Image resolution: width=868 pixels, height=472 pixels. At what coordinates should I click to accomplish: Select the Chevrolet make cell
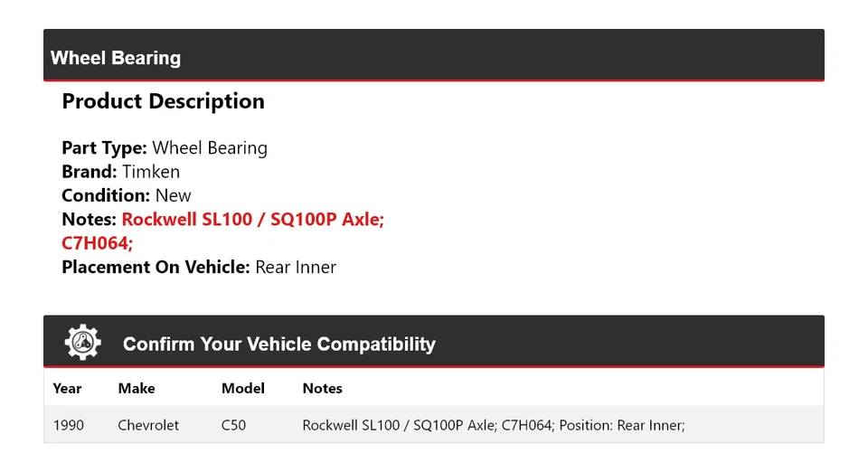[x=148, y=425]
